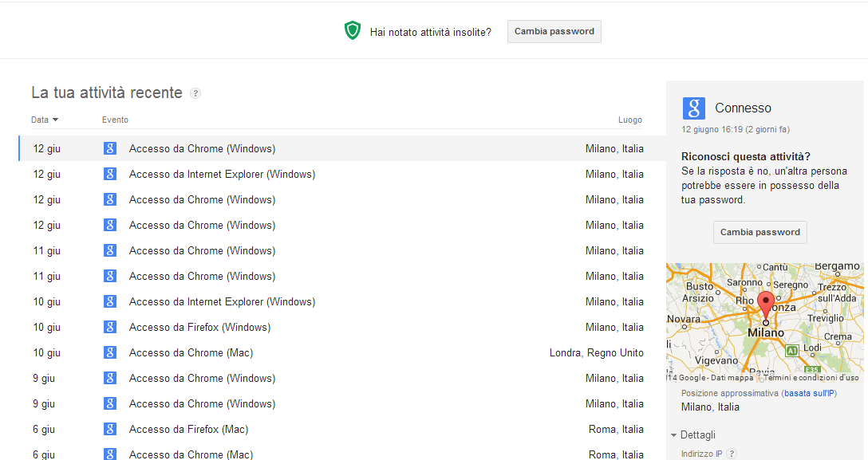Sort activity by the Data column
868x460 pixels.
45,120
